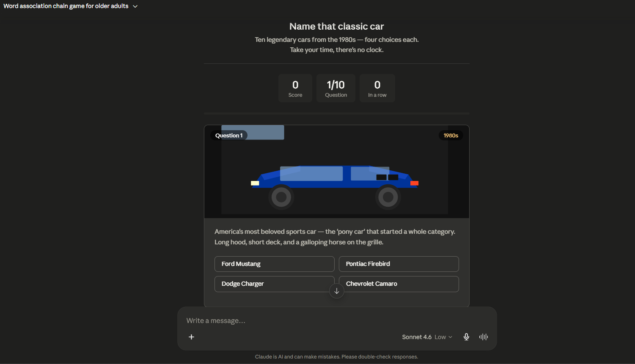635x364 pixels.
Task: Click the 'Word association chain game' conversation title
Action: pyautogui.click(x=66, y=6)
